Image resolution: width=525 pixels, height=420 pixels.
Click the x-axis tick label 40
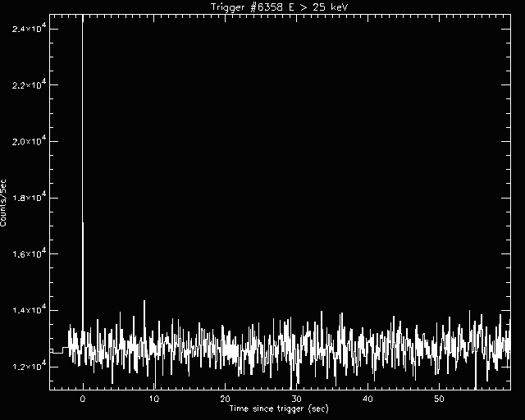[x=367, y=399]
